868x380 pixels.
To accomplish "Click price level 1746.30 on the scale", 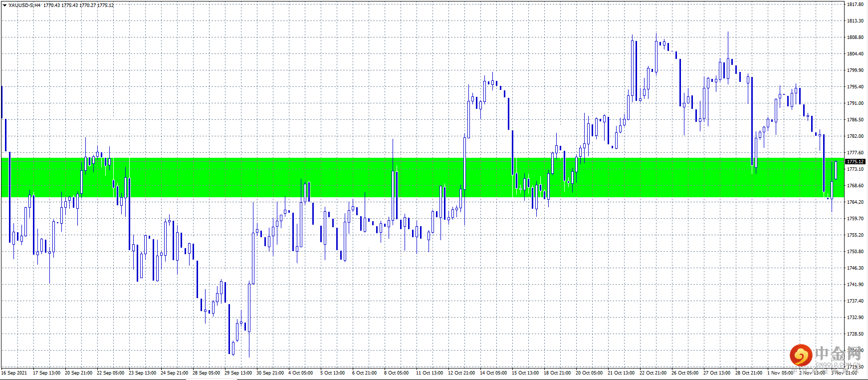I will click(x=855, y=268).
